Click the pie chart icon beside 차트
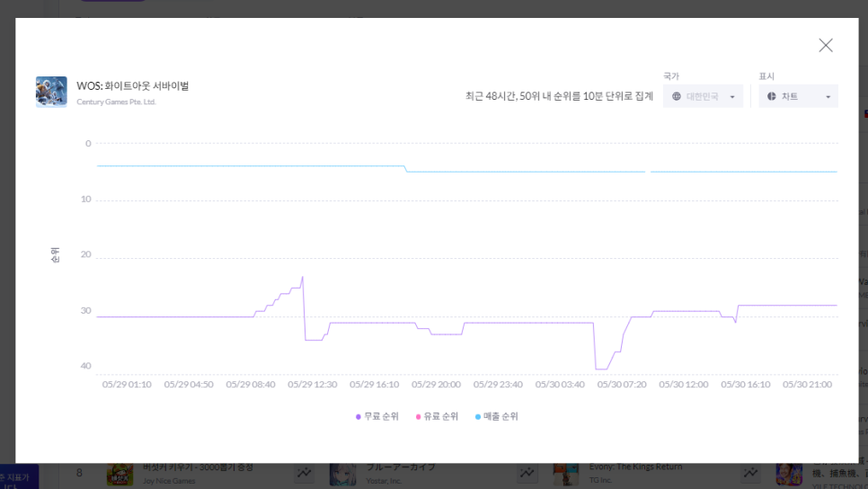The height and width of the screenshot is (489, 868). (x=772, y=96)
